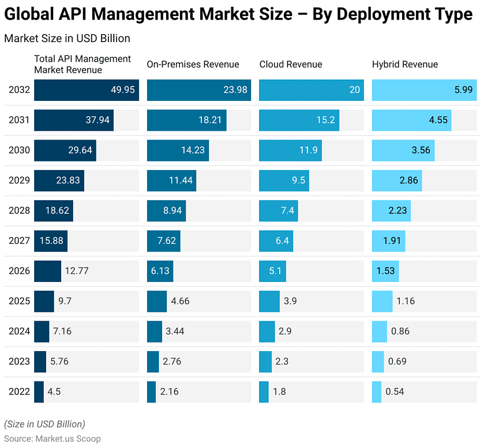Viewport: 484px width, 448px height.
Task: Click the 29.64 total revenue bar
Action: [x=65, y=150]
